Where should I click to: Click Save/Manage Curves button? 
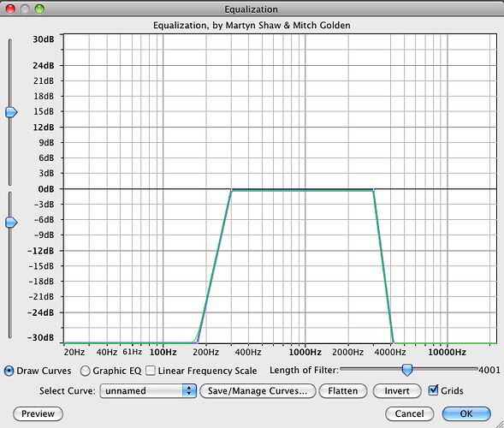[x=258, y=390]
